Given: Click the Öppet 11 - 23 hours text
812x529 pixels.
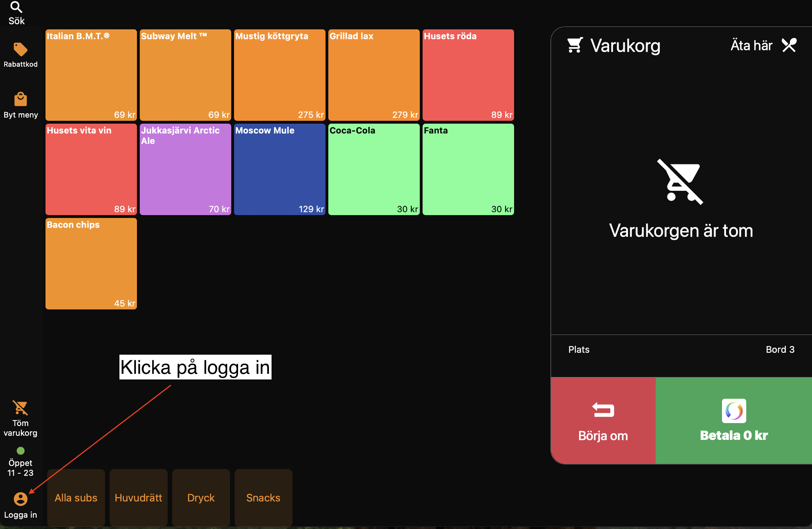Looking at the screenshot, I should 20,468.
